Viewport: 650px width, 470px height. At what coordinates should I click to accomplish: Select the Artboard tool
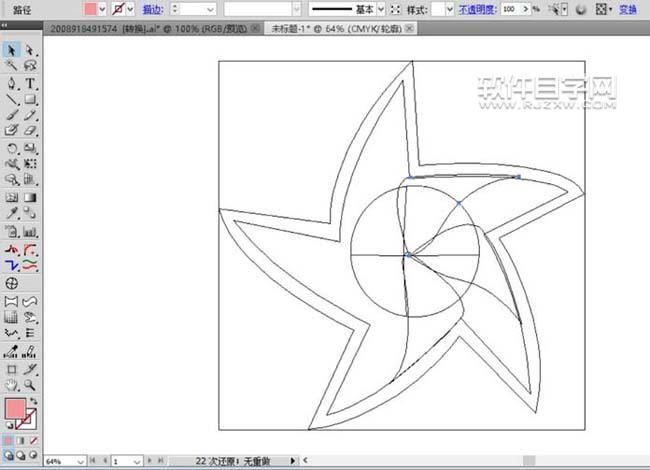tap(11, 369)
